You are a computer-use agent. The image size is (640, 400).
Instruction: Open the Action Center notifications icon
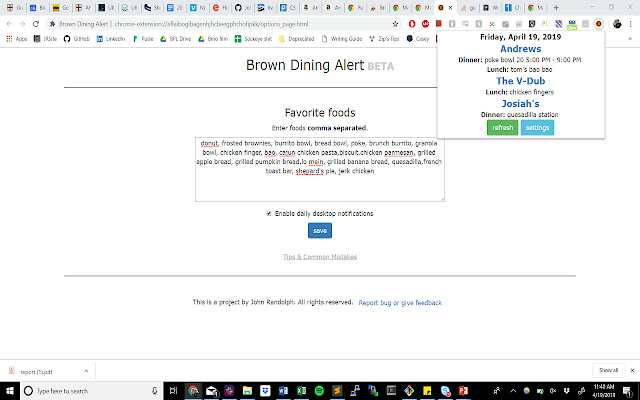click(x=627, y=391)
